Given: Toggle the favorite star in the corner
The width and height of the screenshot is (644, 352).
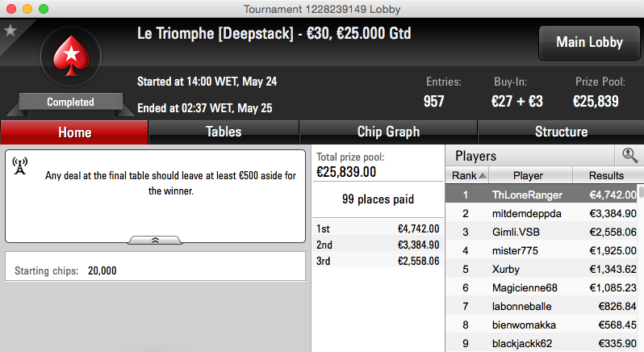Looking at the screenshot, I should click(10, 31).
